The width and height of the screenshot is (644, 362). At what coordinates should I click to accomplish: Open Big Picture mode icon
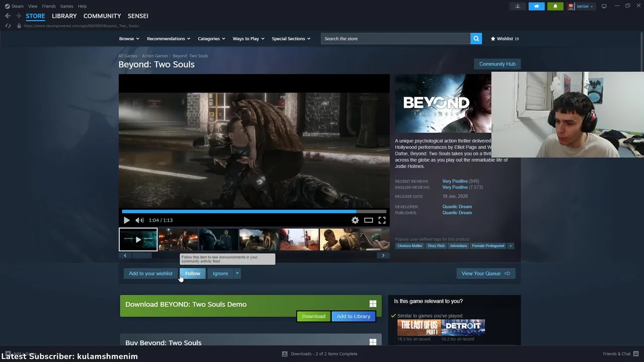click(x=604, y=6)
